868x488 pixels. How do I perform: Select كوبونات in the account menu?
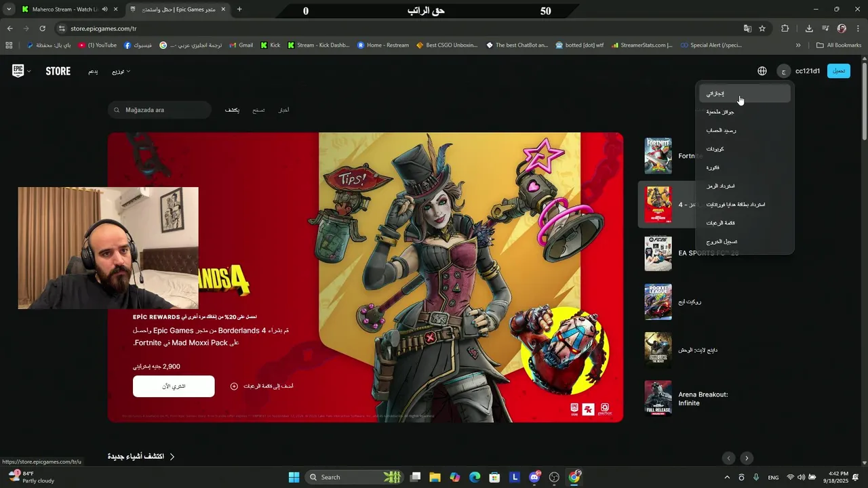coord(745,148)
